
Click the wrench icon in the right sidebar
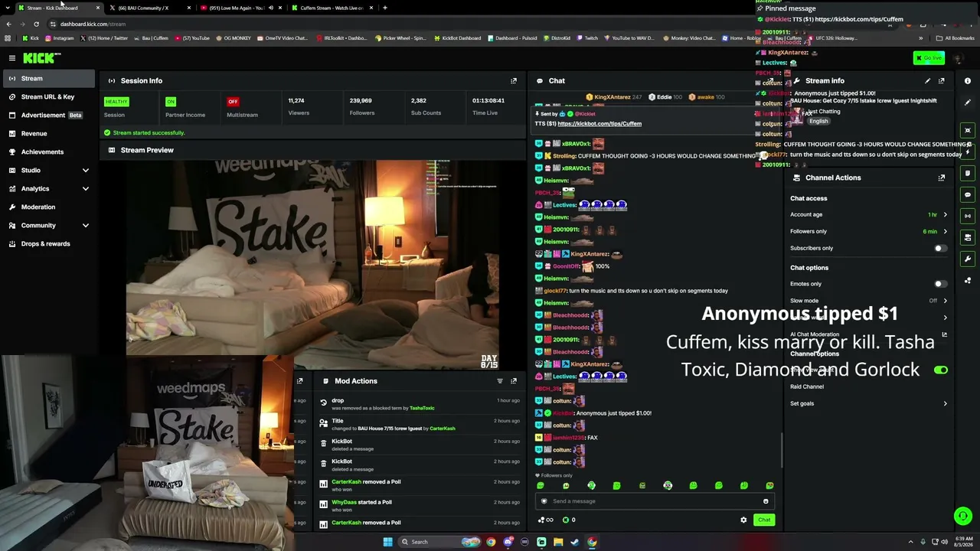click(x=968, y=259)
